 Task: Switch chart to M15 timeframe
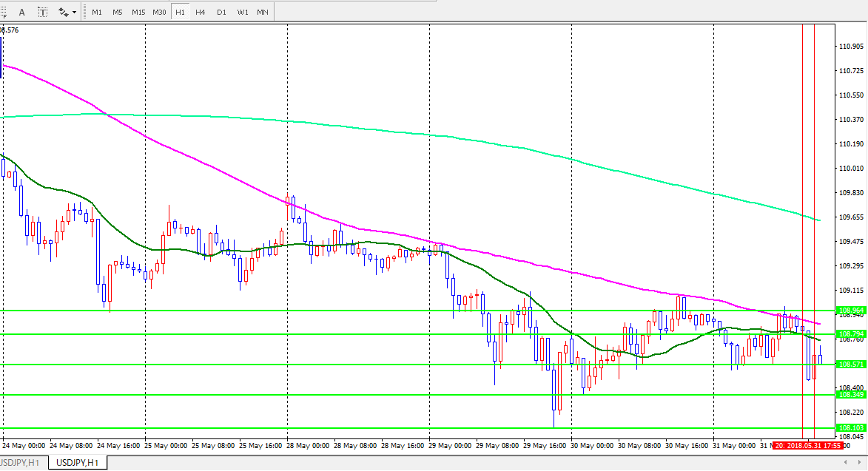138,12
